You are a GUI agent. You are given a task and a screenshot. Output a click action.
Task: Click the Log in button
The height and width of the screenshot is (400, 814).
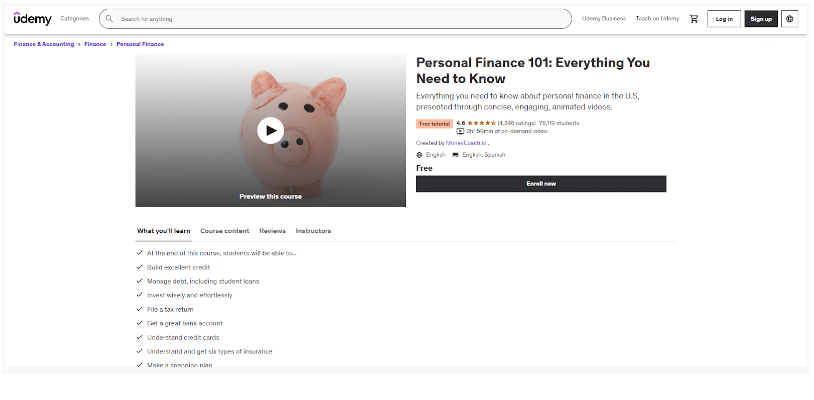coord(724,19)
